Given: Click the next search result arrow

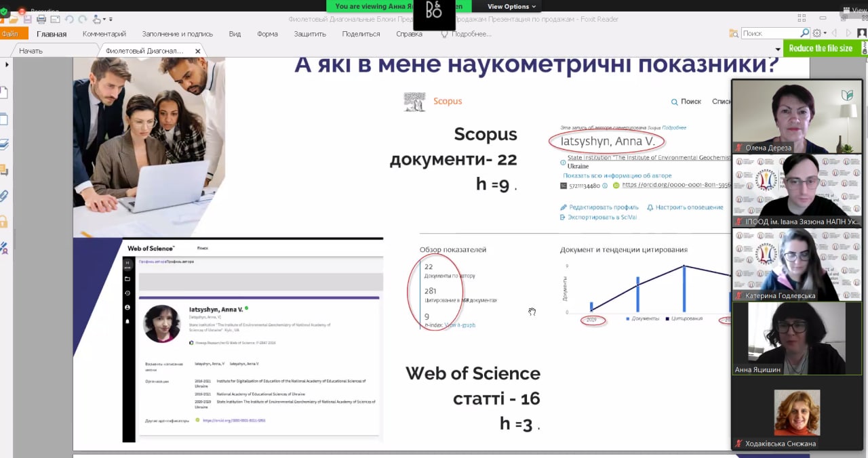Looking at the screenshot, I should [x=848, y=33].
